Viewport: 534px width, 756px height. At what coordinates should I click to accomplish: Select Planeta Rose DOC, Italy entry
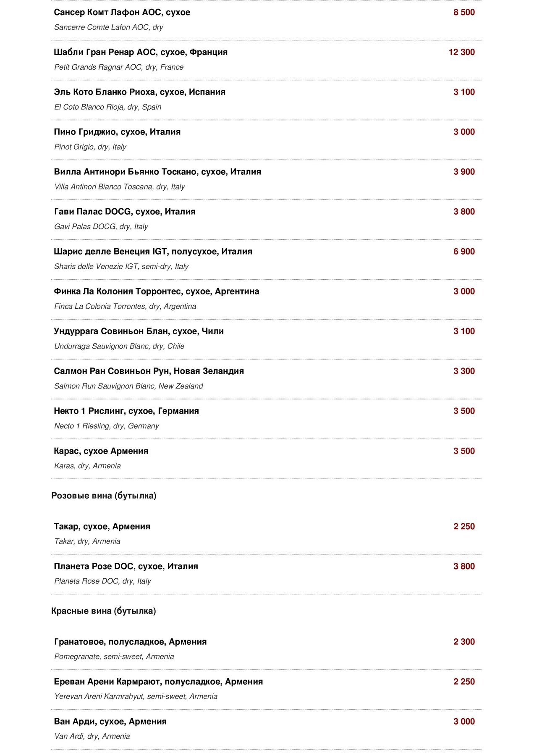pos(267,574)
